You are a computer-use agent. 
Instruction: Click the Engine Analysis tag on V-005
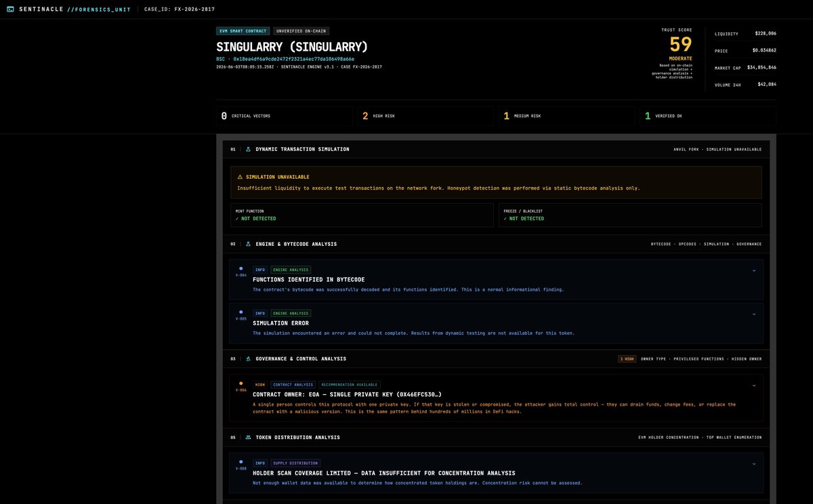(291, 313)
